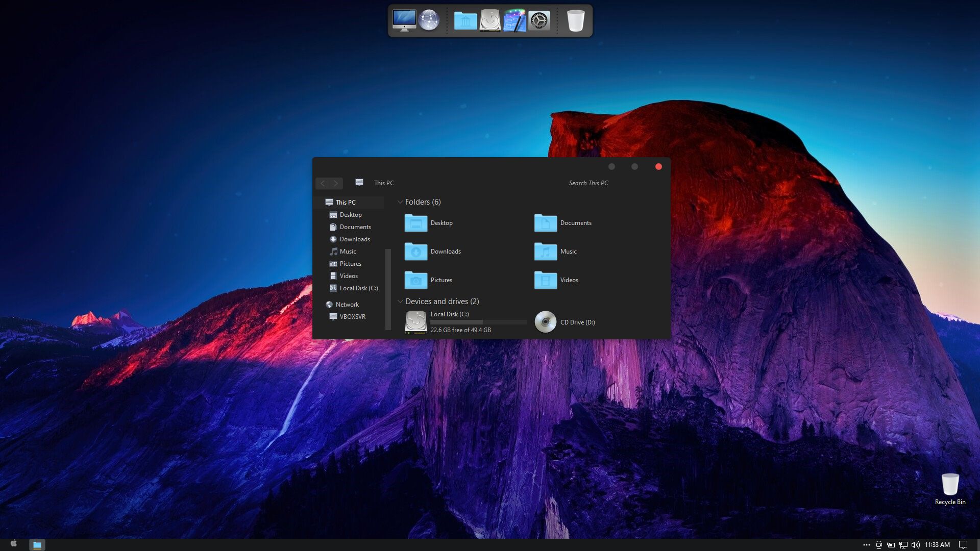
Task: Open the Libraries folder in the dock
Action: pyautogui.click(x=465, y=21)
